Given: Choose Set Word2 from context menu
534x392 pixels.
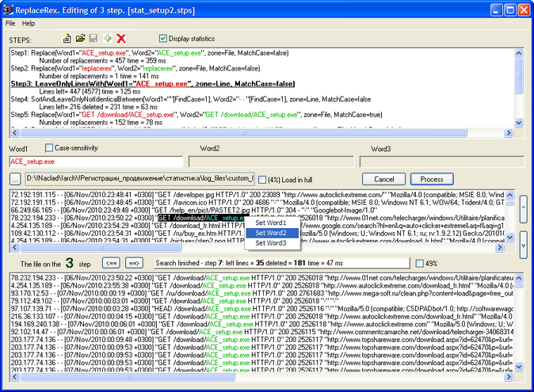Looking at the screenshot, I should point(271,233).
